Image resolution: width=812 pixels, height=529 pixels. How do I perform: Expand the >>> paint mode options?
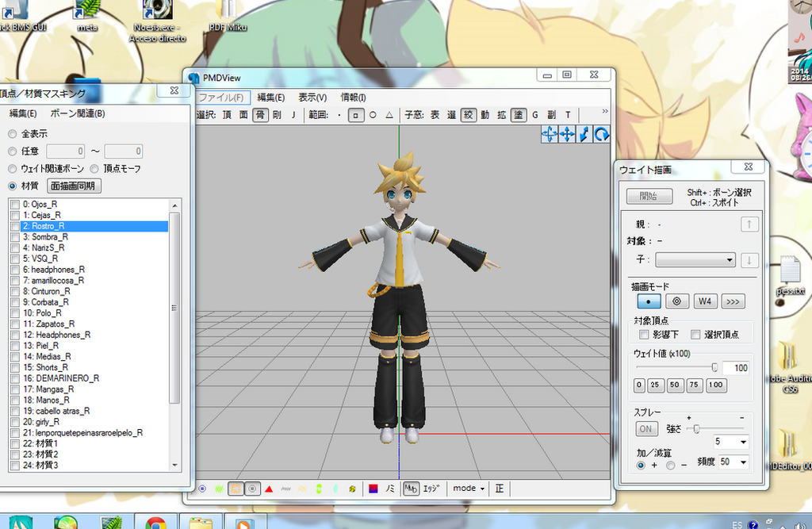click(733, 301)
